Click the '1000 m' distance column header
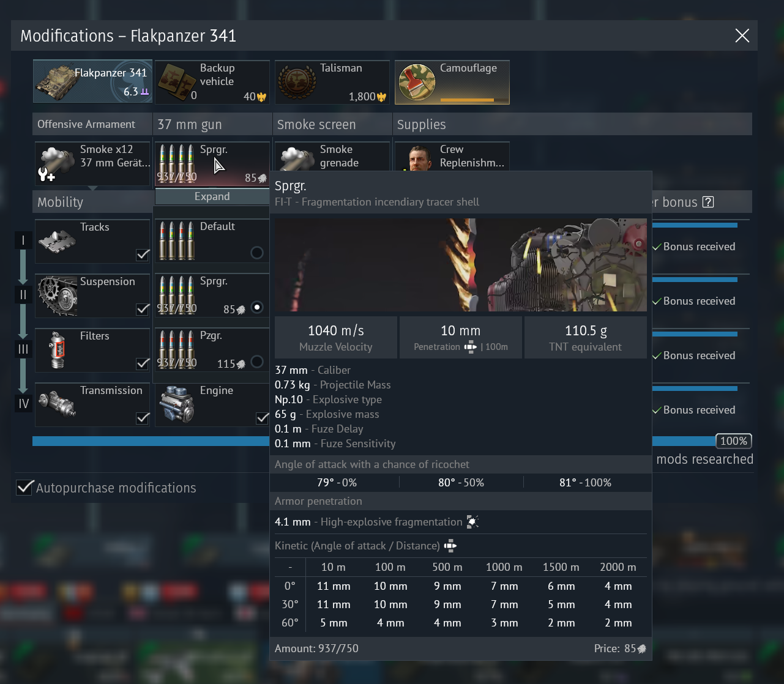Screen dimensions: 784x684 (x=504, y=567)
